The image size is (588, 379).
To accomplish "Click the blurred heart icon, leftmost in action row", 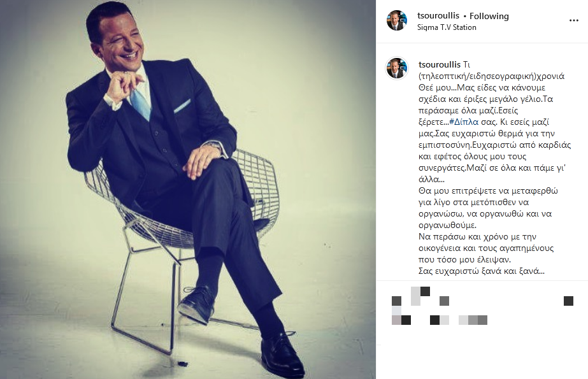I will pyautogui.click(x=397, y=301).
